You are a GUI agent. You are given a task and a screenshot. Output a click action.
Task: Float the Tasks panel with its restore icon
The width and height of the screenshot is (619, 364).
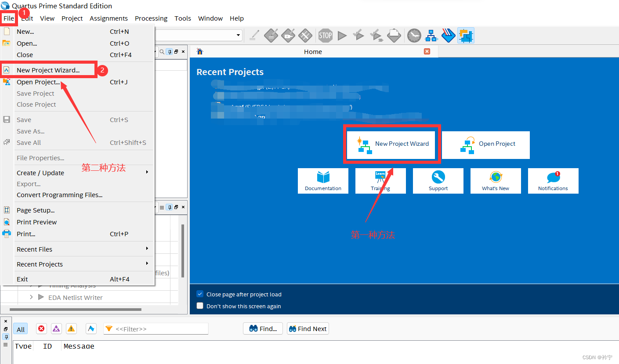tap(176, 207)
